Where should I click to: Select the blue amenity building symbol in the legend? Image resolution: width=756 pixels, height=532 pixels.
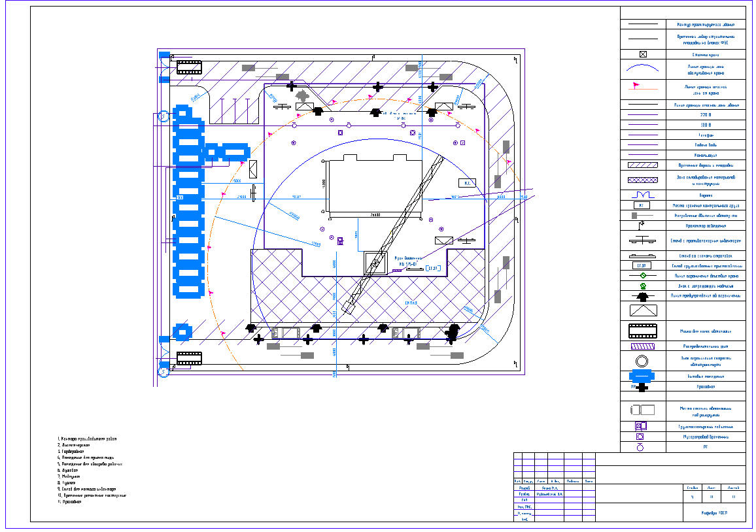pos(642,375)
